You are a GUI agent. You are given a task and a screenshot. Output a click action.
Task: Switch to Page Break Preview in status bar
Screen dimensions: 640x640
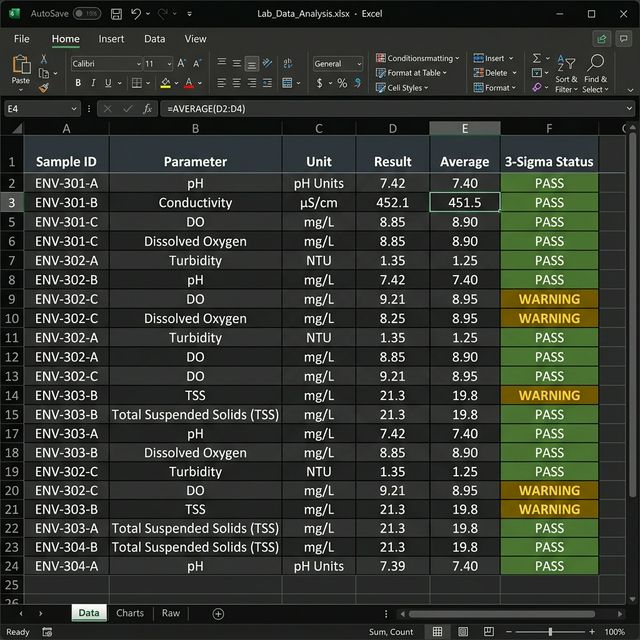489,632
